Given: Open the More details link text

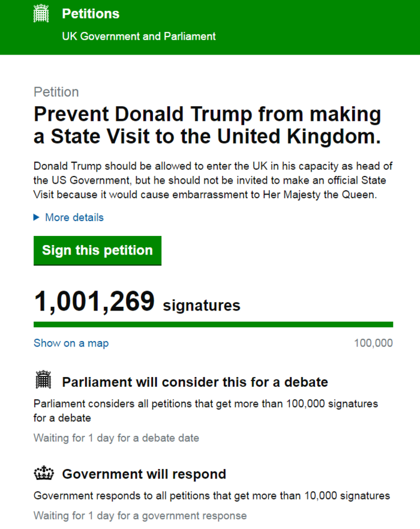Looking at the screenshot, I should [x=74, y=217].
